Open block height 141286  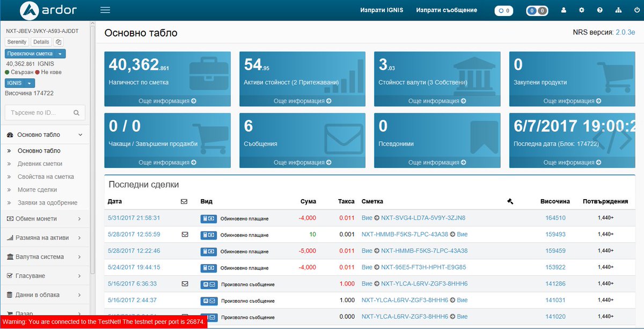555,283
